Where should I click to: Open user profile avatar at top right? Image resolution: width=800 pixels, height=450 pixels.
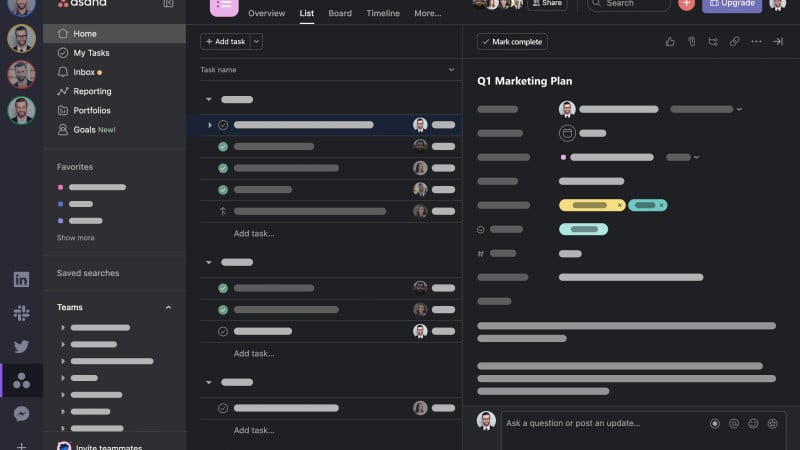click(x=778, y=4)
